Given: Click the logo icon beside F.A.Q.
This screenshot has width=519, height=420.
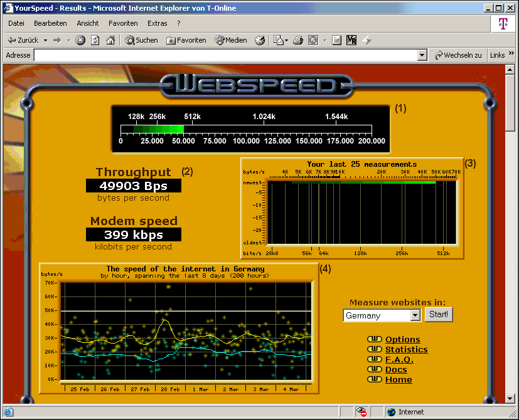Looking at the screenshot, I should coord(375,359).
